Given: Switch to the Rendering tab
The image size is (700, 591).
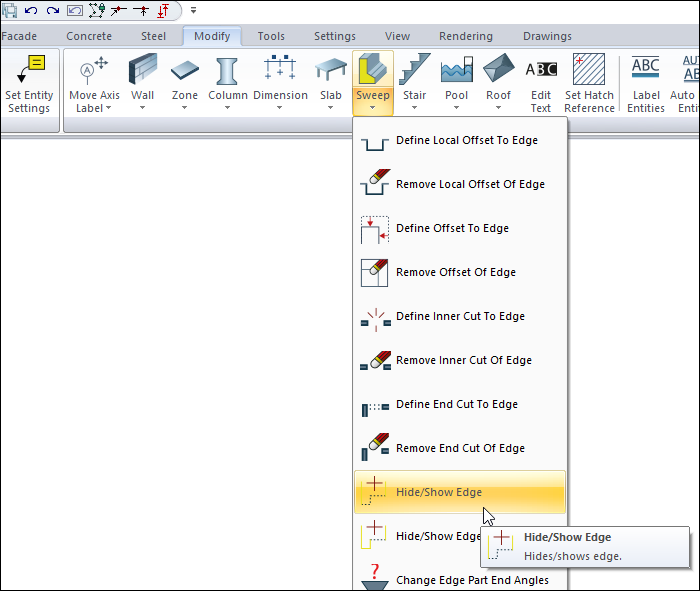Looking at the screenshot, I should [x=465, y=36].
